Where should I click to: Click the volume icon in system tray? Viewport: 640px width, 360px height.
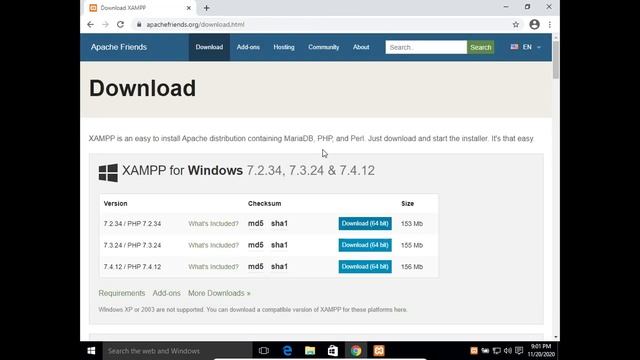508,351
